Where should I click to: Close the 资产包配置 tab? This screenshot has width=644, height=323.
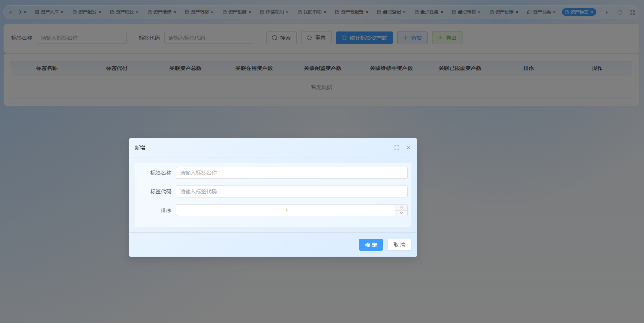367,12
